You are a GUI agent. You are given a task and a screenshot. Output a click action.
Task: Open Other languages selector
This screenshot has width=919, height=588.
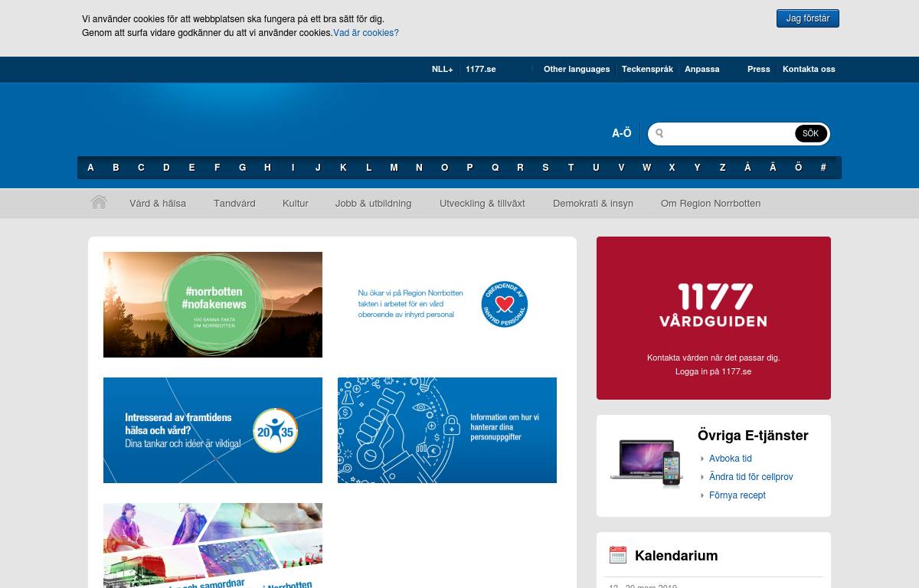(576, 69)
